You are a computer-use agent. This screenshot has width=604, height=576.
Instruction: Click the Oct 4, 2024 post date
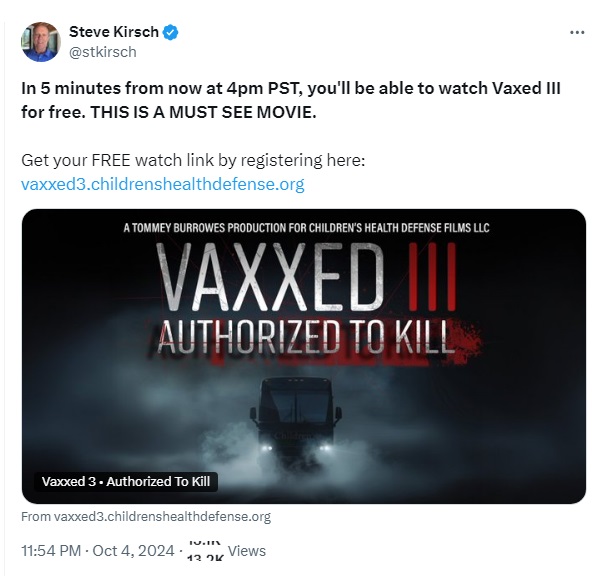(133, 551)
